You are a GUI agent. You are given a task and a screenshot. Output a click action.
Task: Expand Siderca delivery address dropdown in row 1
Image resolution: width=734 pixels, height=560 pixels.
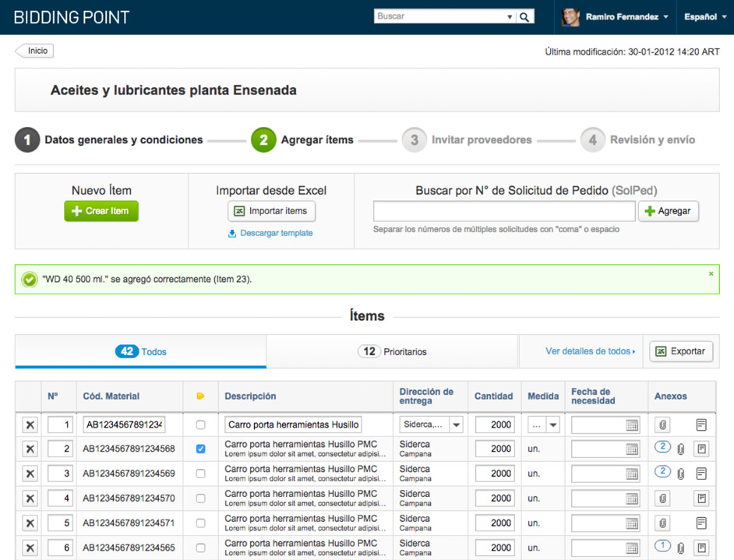pyautogui.click(x=456, y=424)
